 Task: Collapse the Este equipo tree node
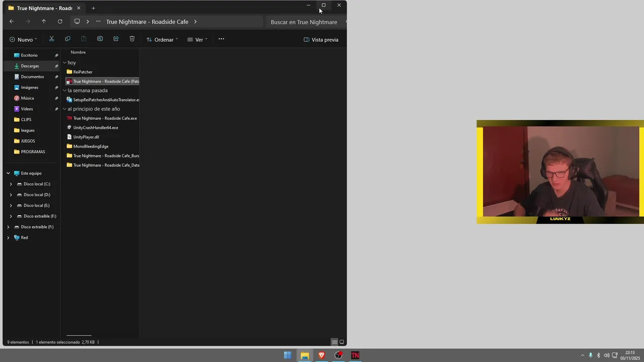point(8,173)
